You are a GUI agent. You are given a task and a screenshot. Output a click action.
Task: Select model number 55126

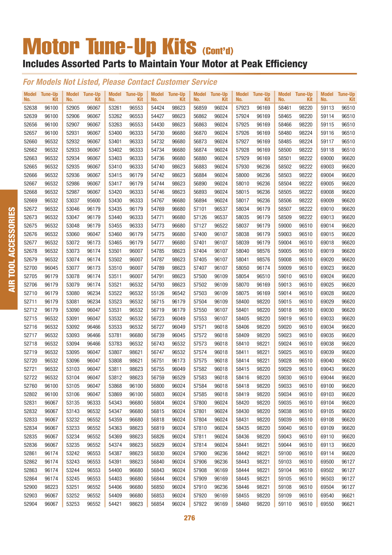click(x=157, y=293)
